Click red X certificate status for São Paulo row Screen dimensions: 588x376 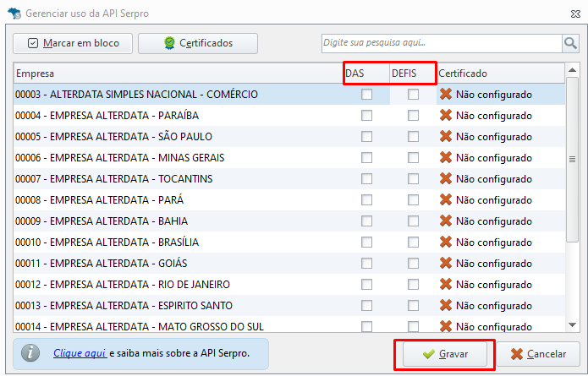(446, 136)
